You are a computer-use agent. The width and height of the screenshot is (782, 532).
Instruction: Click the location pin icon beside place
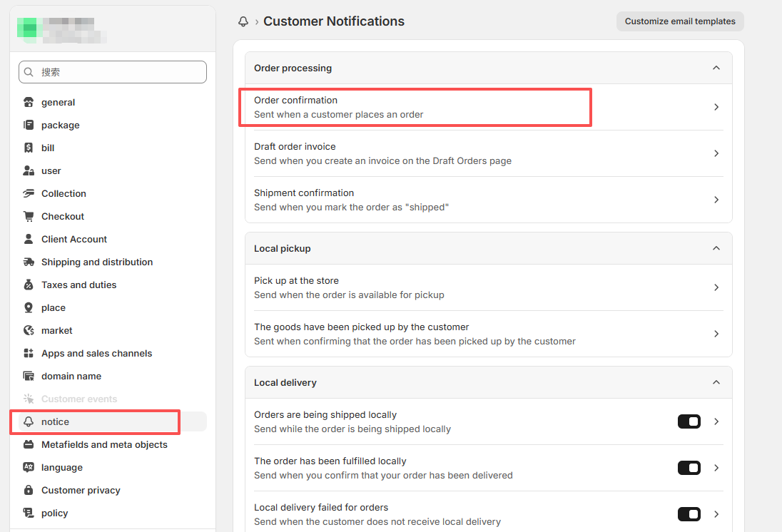(x=29, y=308)
